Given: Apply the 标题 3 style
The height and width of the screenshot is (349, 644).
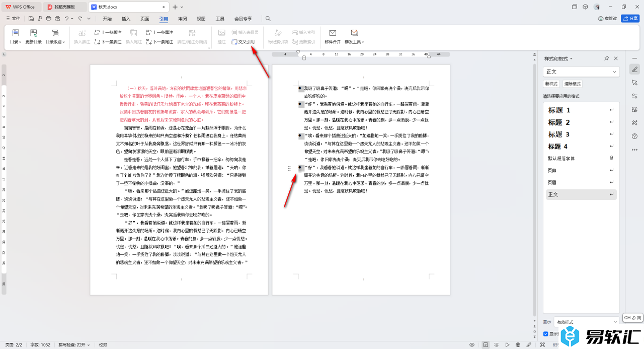Looking at the screenshot, I should [581, 134].
